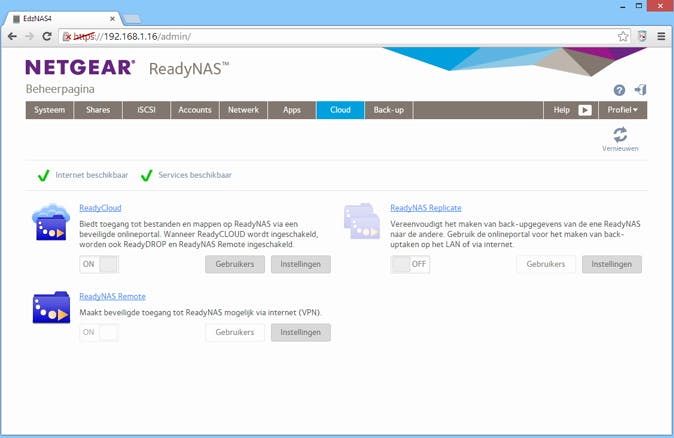Image resolution: width=674 pixels, height=438 pixels.
Task: Open the Systeem tab
Action: coord(49,110)
